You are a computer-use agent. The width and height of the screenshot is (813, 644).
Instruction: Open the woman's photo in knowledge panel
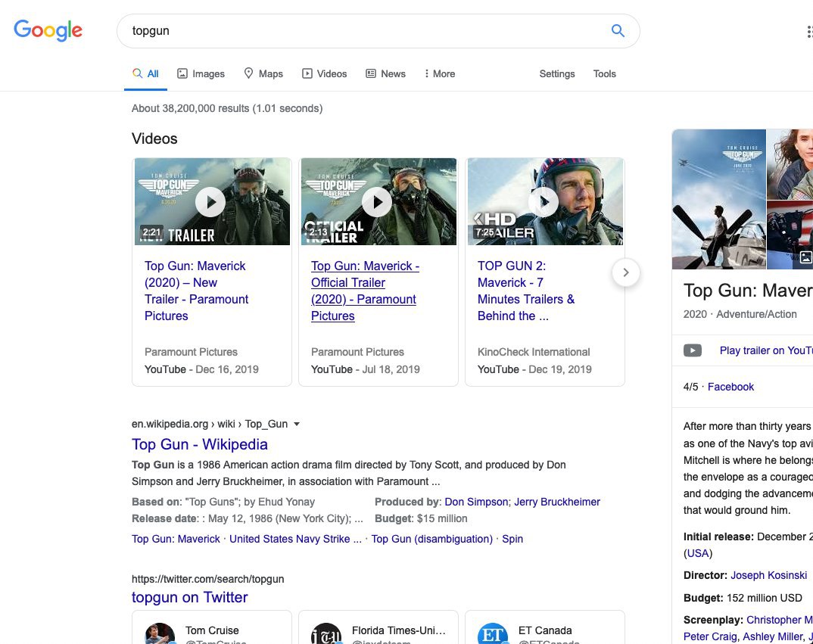click(x=790, y=164)
